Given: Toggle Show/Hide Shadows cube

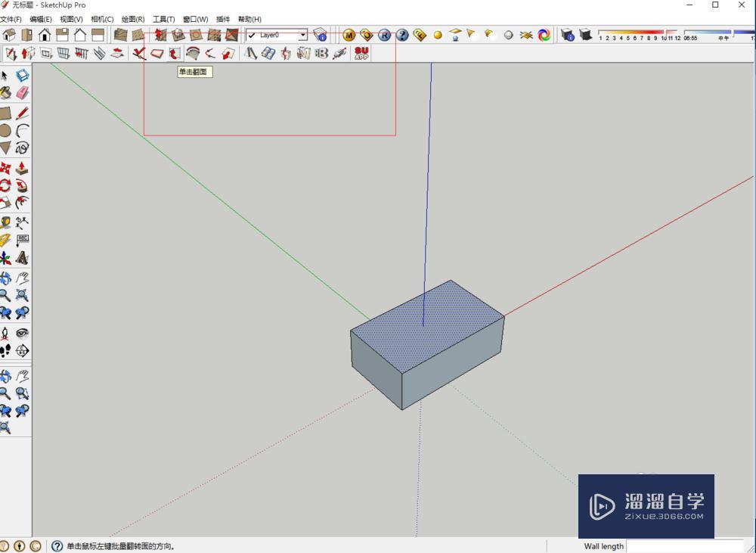Looking at the screenshot, I should coord(585,35).
